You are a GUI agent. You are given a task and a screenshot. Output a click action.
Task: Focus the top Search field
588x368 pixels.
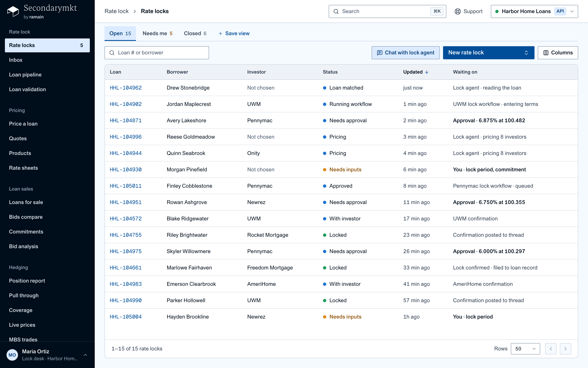tap(387, 11)
